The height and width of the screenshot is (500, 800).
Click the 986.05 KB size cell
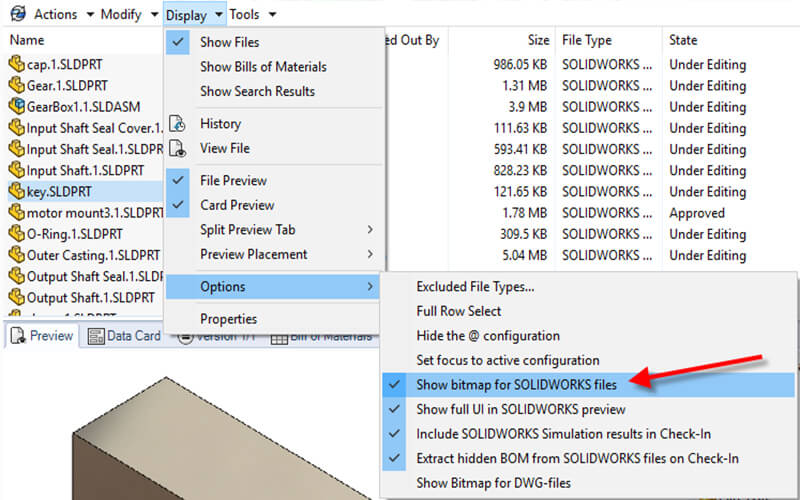[x=520, y=64]
